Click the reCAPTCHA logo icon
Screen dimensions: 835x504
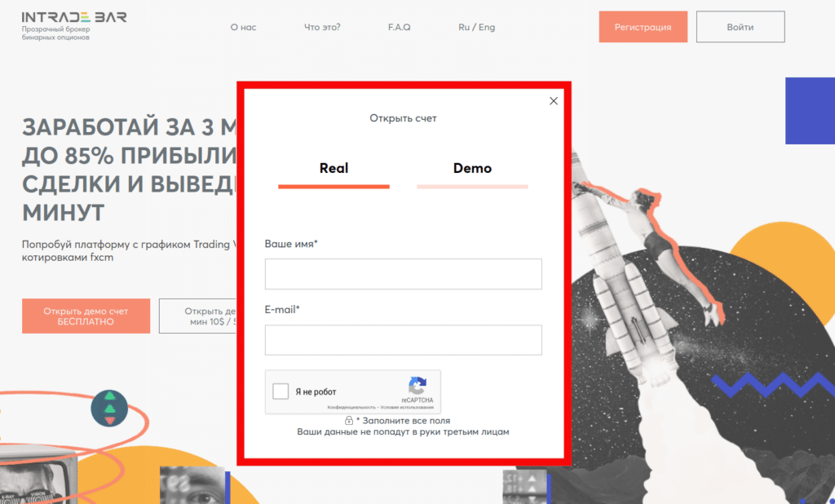(x=417, y=386)
